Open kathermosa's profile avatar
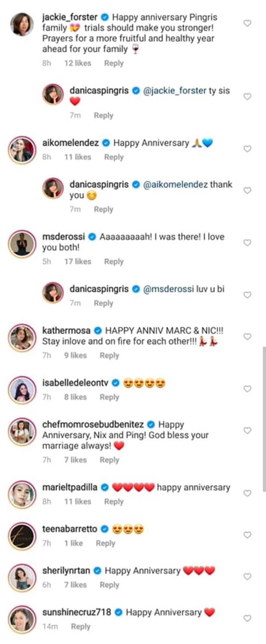Viewport: 266px width, 644px height. point(22,338)
